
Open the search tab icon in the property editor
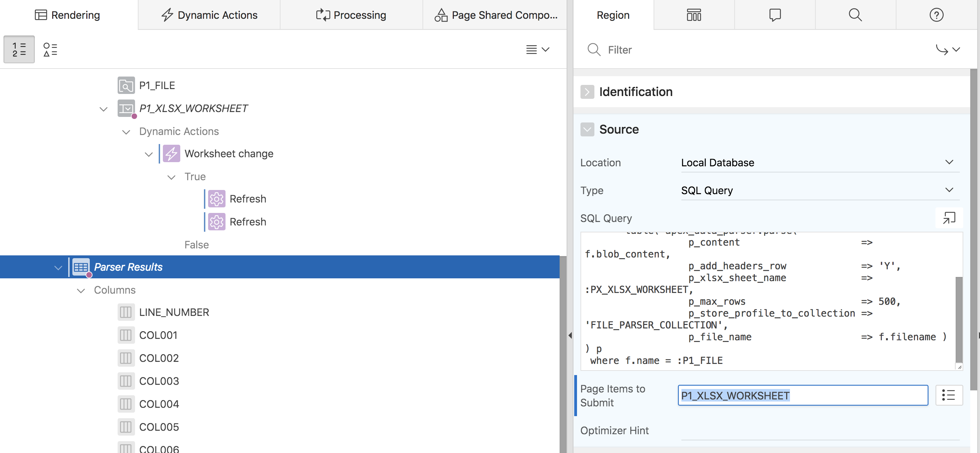pyautogui.click(x=855, y=15)
